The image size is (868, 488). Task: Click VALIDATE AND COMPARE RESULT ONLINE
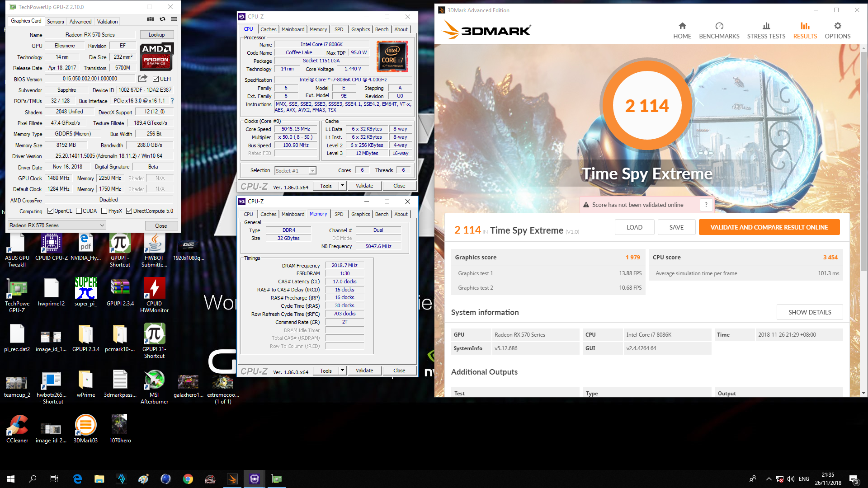(x=769, y=227)
